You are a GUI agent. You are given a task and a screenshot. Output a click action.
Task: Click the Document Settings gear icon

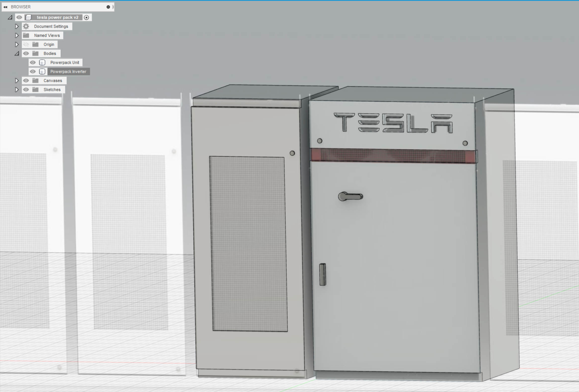(26, 26)
